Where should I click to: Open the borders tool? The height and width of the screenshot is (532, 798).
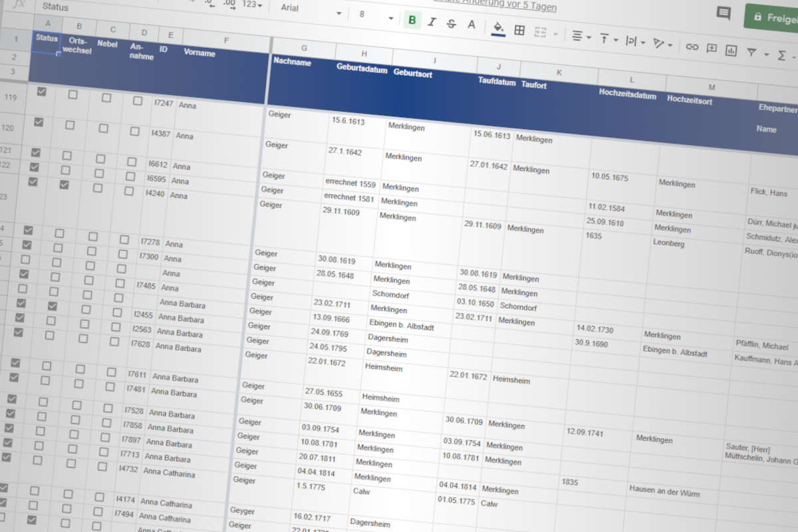tap(519, 30)
